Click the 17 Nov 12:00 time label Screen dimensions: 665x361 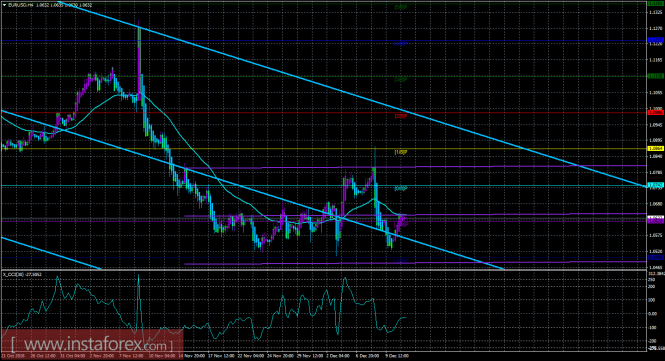(x=222, y=356)
